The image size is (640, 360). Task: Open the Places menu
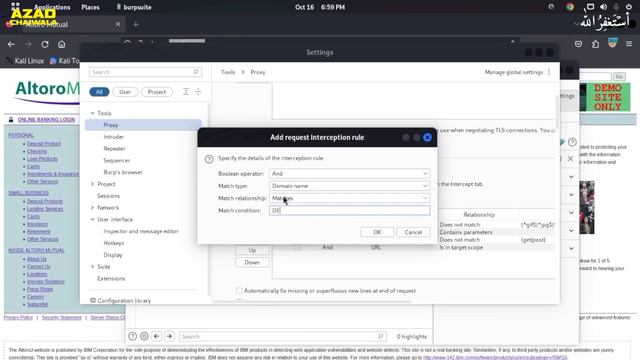[90, 7]
